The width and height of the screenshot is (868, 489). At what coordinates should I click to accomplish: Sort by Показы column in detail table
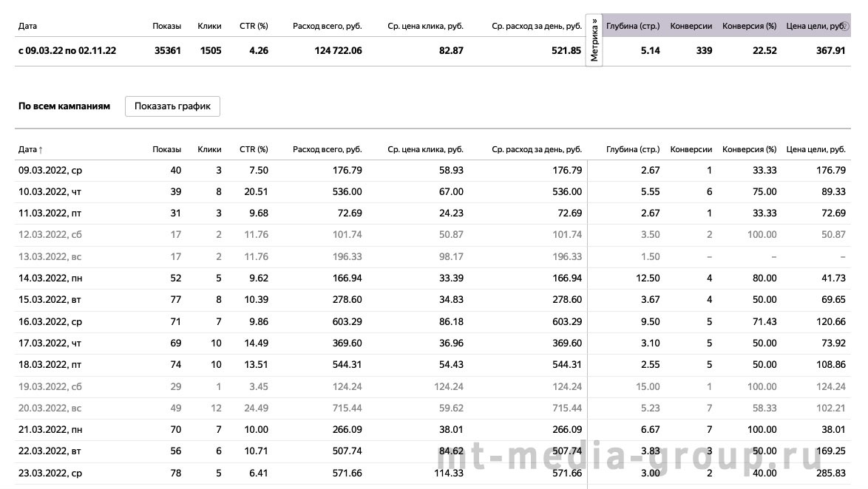(x=166, y=149)
